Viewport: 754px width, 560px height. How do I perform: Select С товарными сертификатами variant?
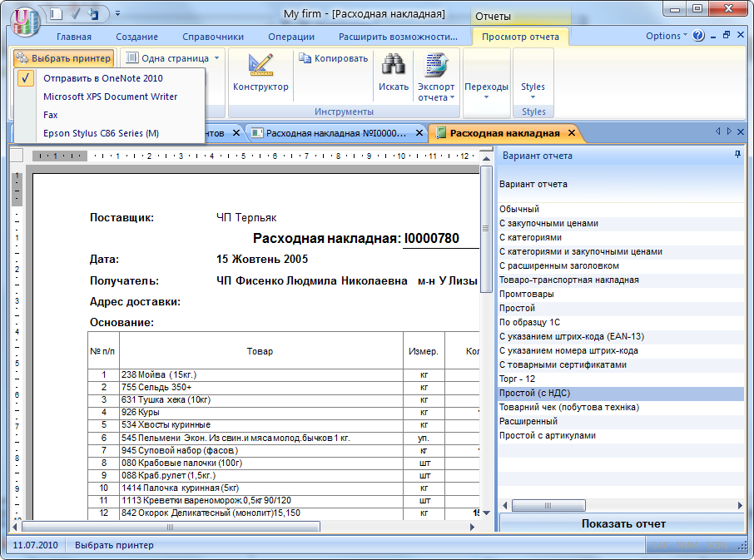(620, 364)
